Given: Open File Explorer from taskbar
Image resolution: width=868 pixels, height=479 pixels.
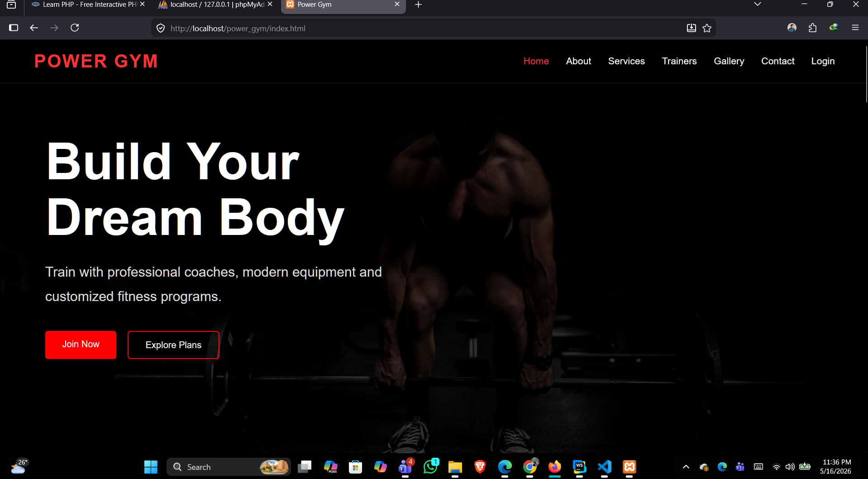Looking at the screenshot, I should coord(455,467).
